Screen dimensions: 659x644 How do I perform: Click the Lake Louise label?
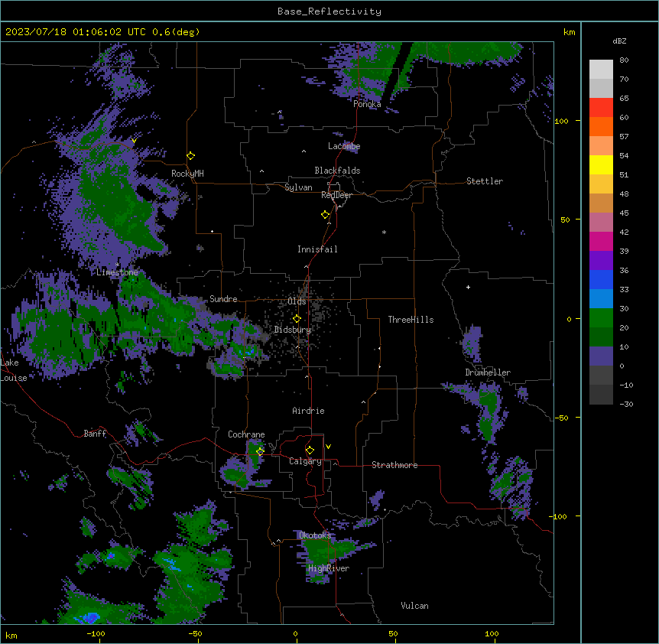[x=14, y=370]
